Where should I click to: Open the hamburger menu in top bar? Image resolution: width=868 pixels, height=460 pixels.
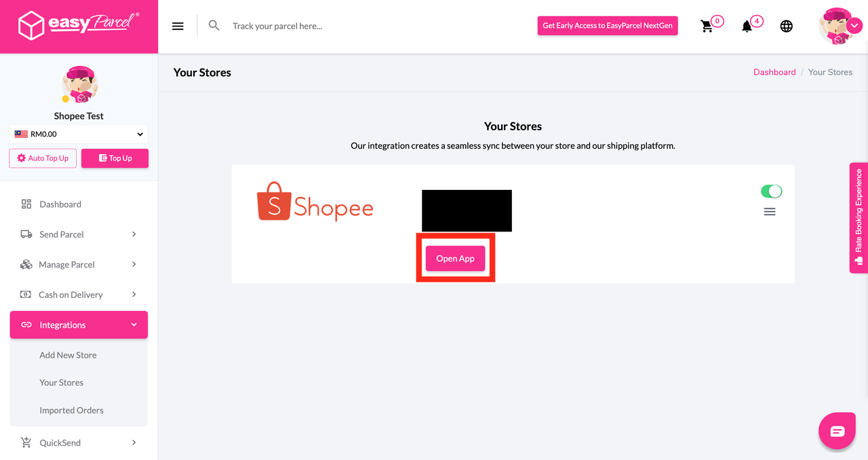point(178,26)
